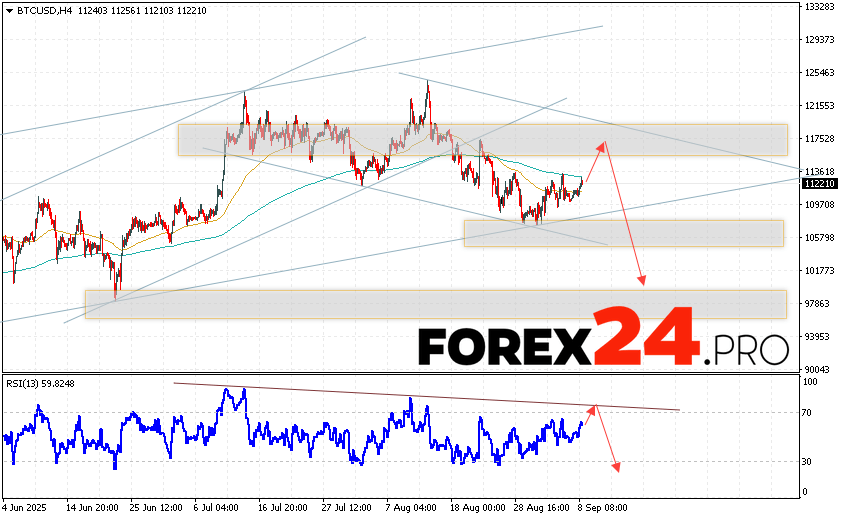The image size is (845, 519).
Task: Click the red upward forecast arrowhead on price chart
Action: tap(602, 146)
